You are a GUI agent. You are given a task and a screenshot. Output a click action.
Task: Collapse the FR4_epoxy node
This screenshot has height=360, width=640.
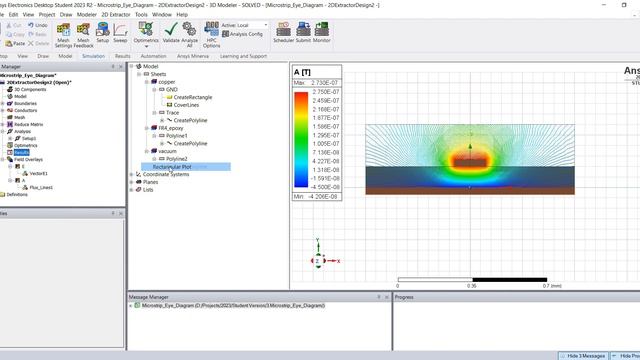point(147,128)
